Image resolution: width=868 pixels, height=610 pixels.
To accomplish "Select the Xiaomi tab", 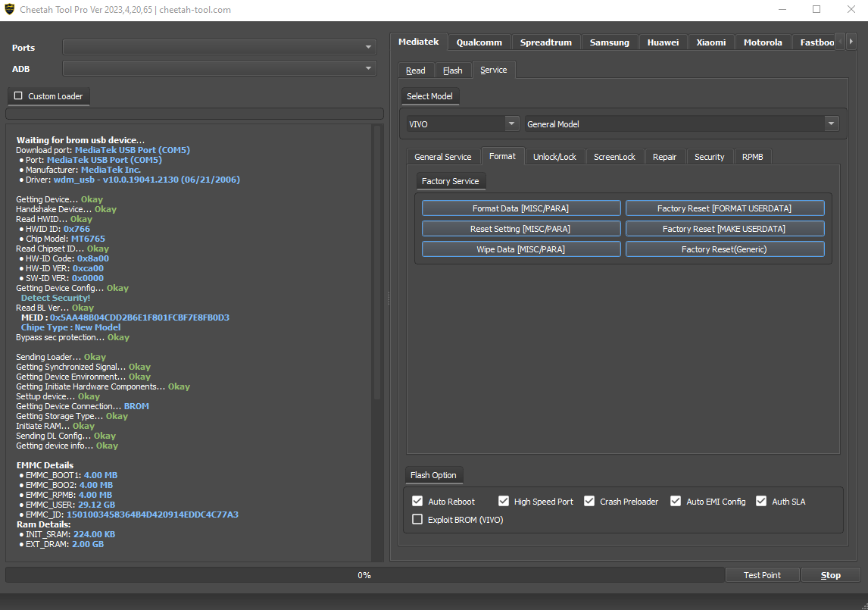I will pyautogui.click(x=710, y=42).
